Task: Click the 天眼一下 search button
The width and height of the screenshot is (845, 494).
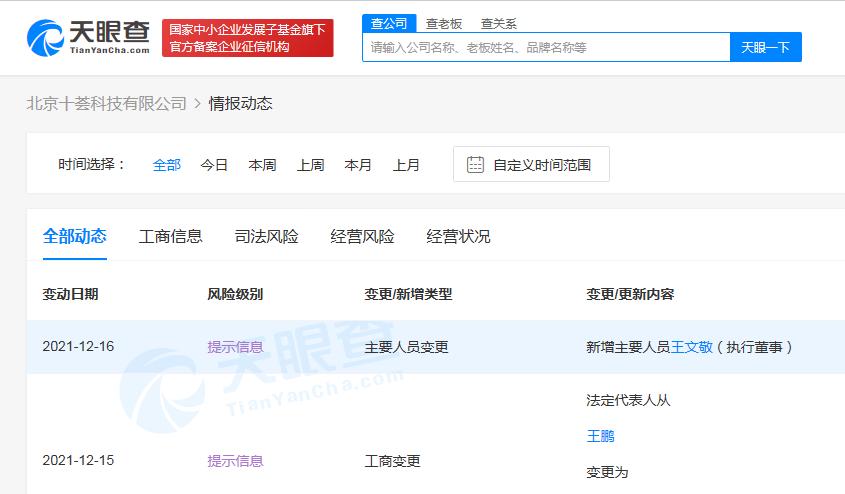Action: [765, 47]
